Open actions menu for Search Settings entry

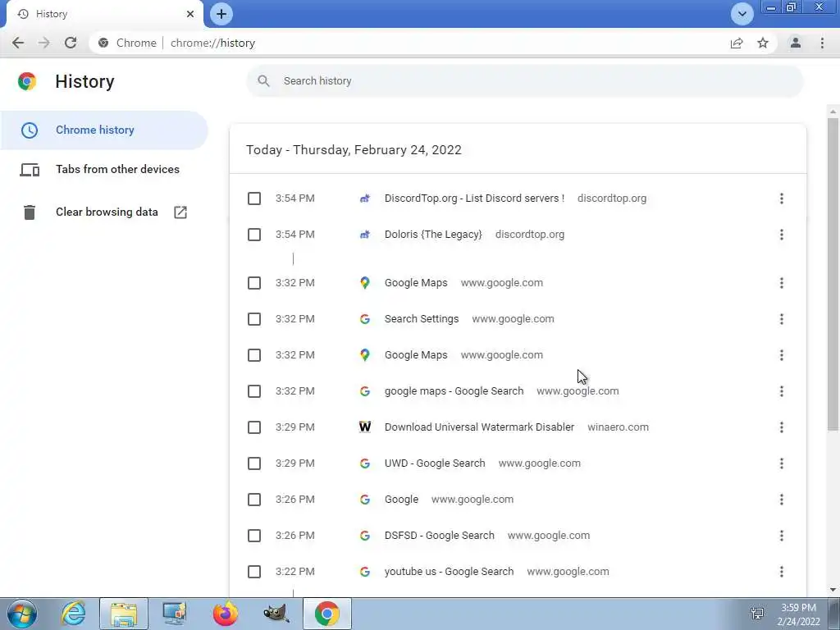point(782,319)
